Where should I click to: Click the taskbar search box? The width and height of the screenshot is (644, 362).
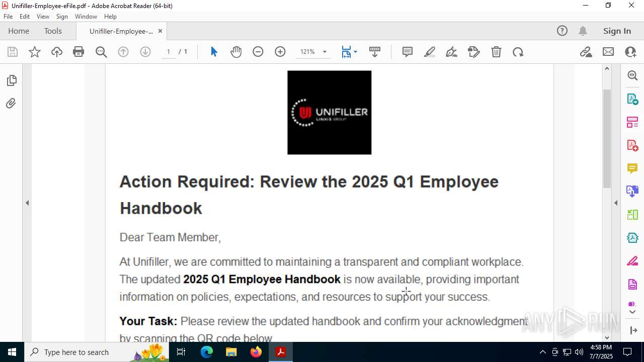pos(97,352)
